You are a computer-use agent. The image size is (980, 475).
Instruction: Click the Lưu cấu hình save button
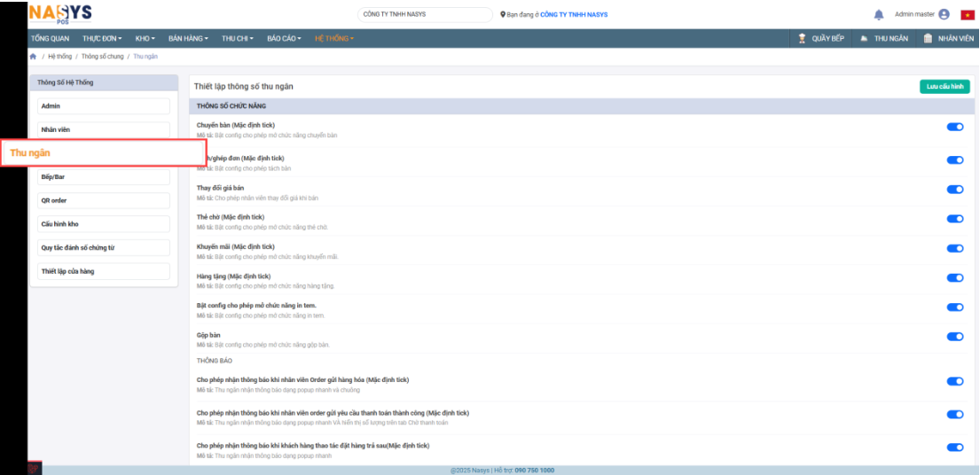coord(945,87)
